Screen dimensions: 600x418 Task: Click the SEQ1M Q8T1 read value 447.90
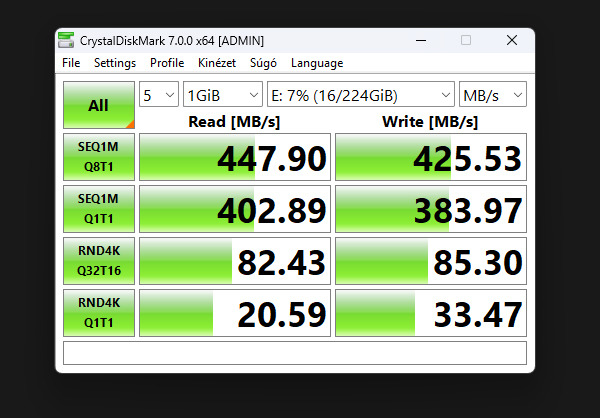pyautogui.click(x=235, y=157)
